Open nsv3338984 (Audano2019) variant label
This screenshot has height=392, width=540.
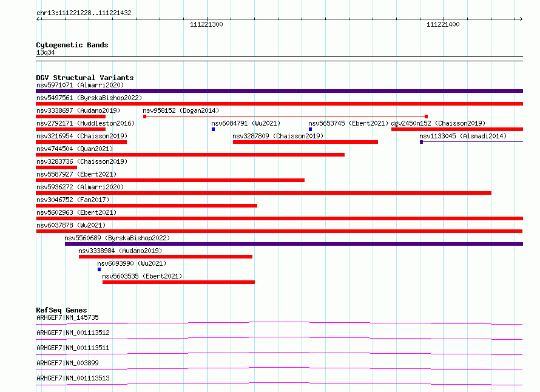tap(120, 251)
